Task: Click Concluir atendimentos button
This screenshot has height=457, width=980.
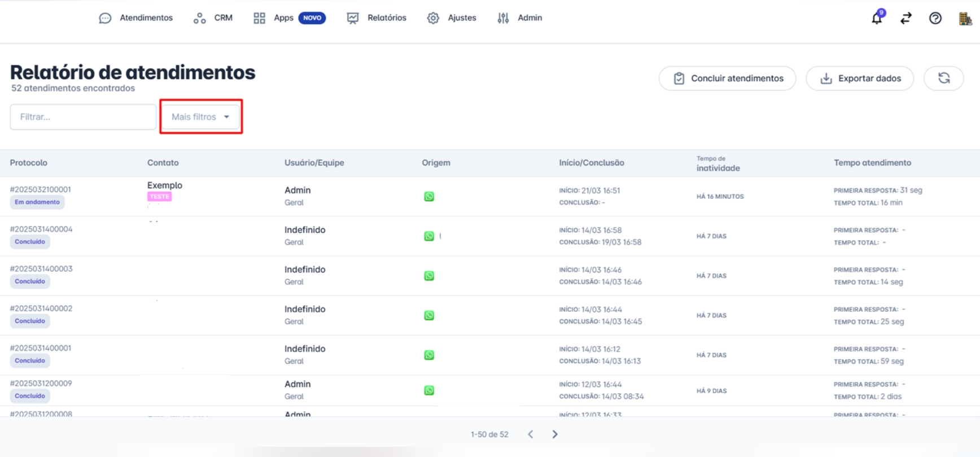Action: pos(727,79)
